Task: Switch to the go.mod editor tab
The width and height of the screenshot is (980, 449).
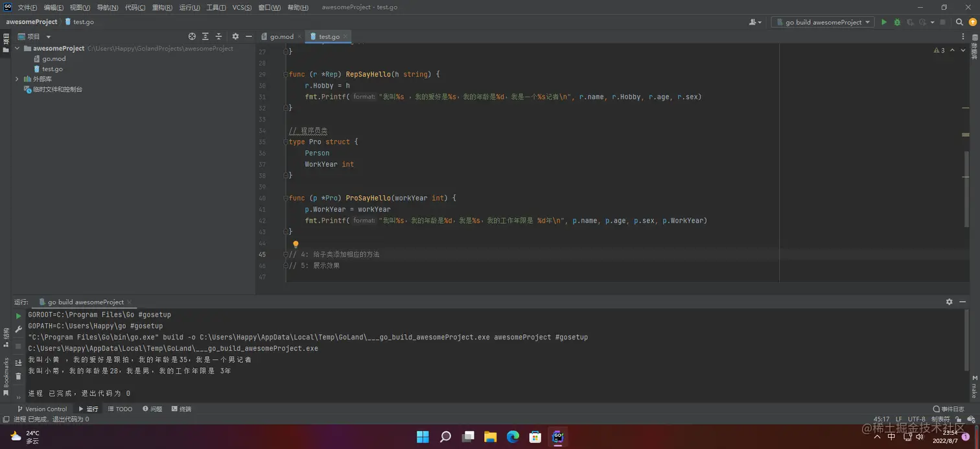Action: click(281, 36)
